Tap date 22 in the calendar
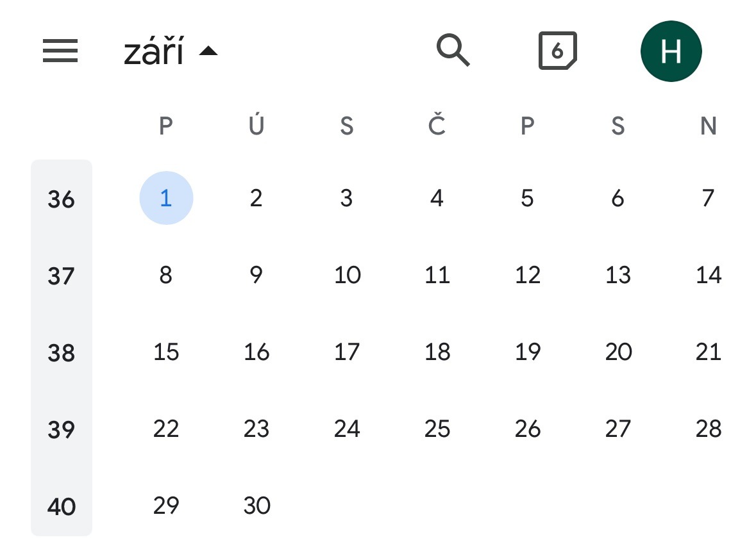Image resolution: width=756 pixels, height=542 pixels. click(166, 429)
